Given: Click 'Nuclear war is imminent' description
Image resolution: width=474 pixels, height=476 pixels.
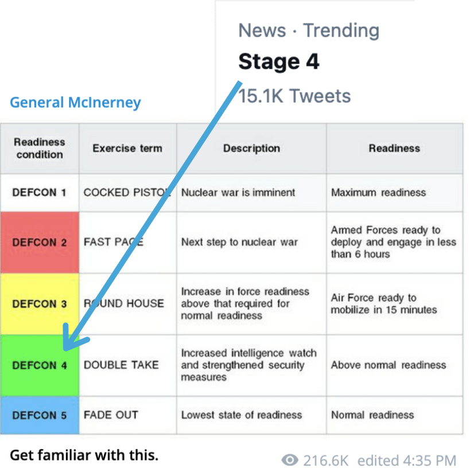Looking at the screenshot, I should (238, 193).
